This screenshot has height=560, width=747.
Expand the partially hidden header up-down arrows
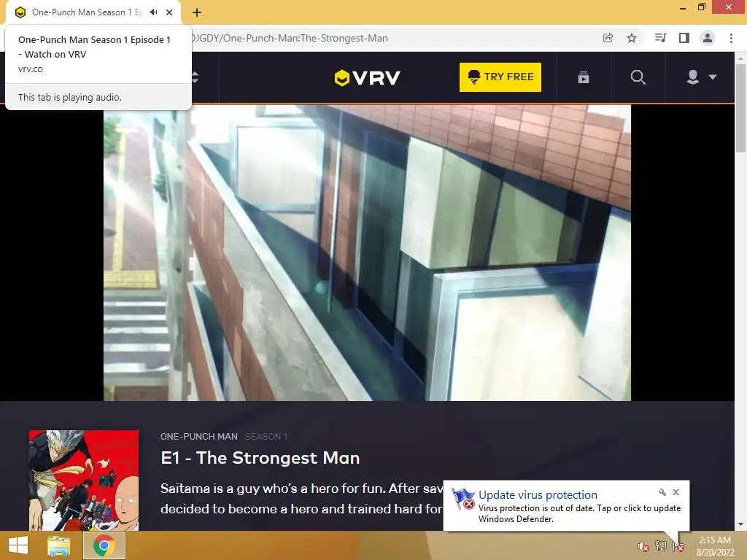pyautogui.click(x=195, y=77)
